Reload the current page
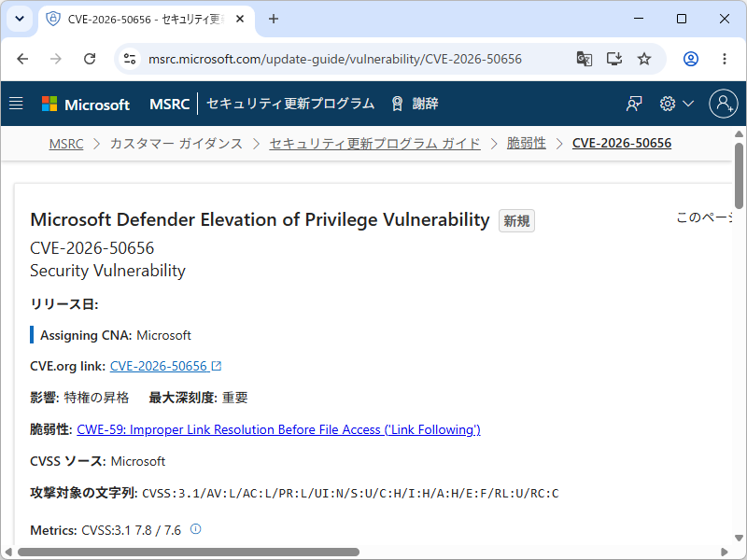747x560 pixels. [90, 59]
